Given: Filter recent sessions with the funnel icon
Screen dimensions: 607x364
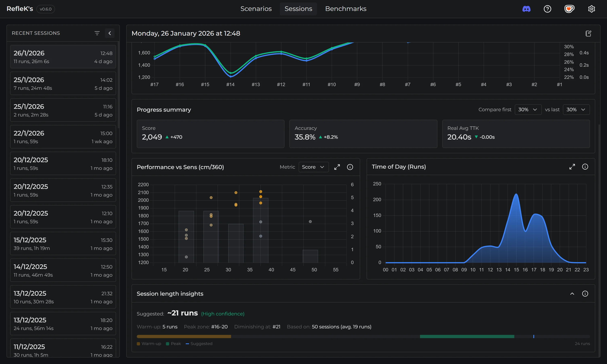Looking at the screenshot, I should pos(97,33).
